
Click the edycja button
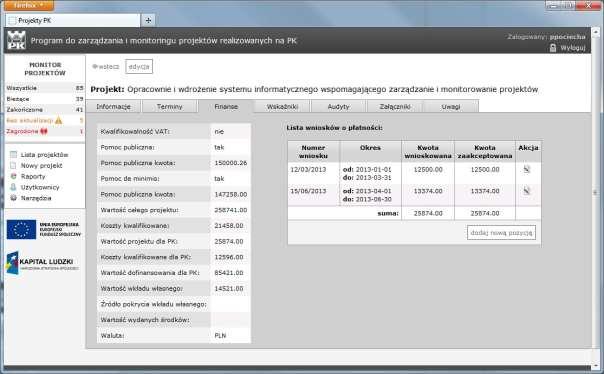139,67
